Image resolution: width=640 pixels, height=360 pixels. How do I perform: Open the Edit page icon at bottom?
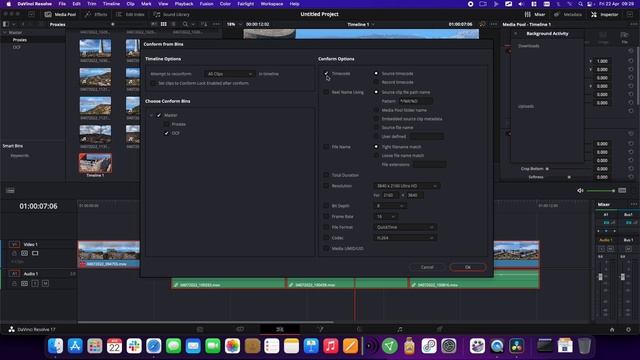tap(280, 329)
